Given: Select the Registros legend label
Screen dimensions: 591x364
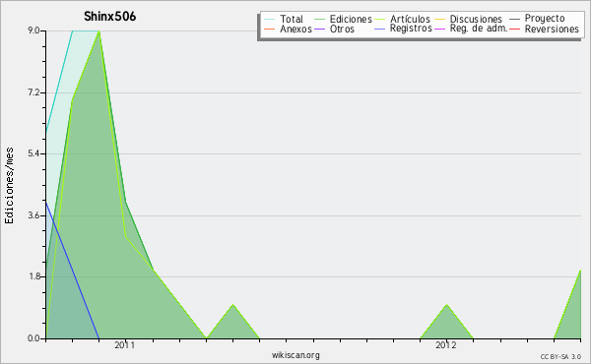Looking at the screenshot, I should (411, 29).
